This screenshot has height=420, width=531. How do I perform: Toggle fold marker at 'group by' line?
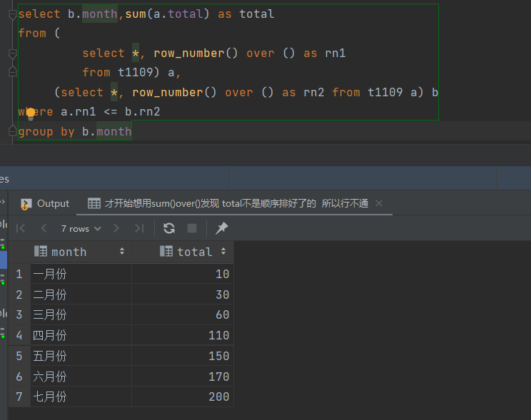[x=13, y=131]
